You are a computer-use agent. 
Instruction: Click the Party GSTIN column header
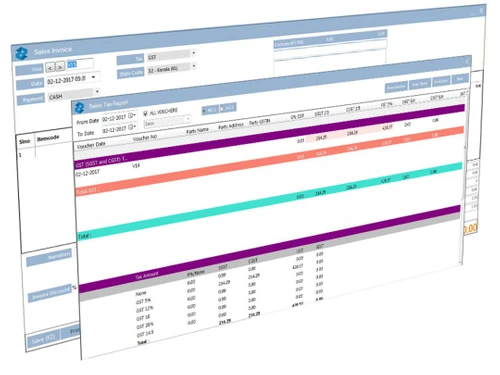click(259, 122)
